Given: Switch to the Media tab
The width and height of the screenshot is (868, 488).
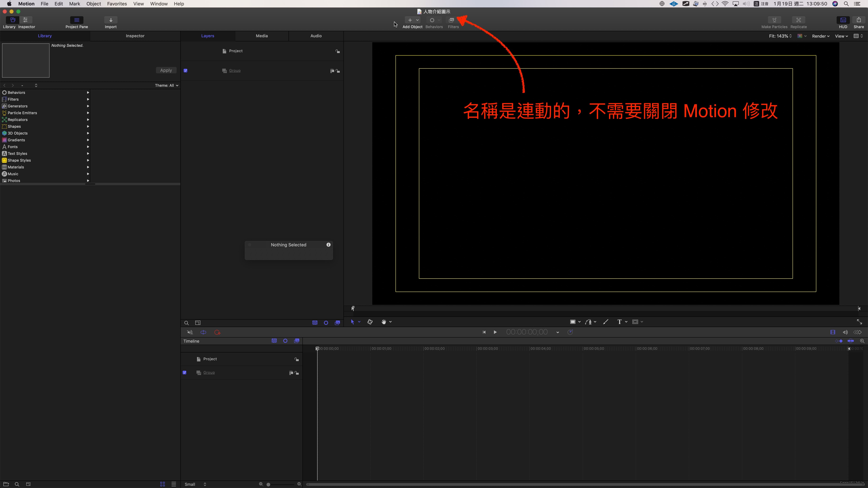Looking at the screenshot, I should point(261,36).
